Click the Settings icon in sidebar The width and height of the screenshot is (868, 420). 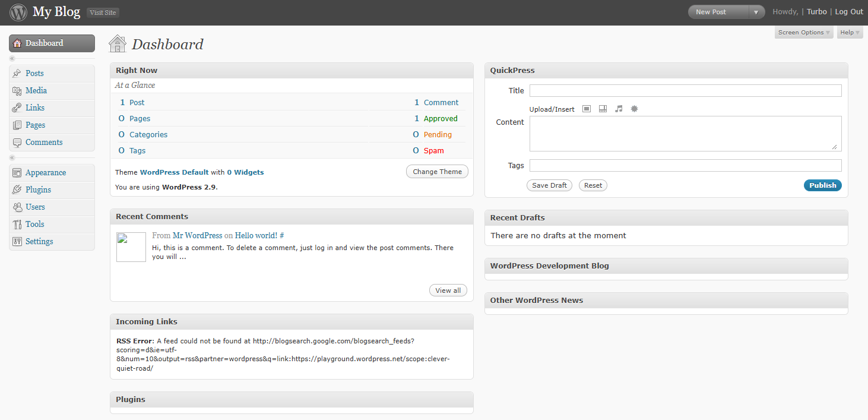17,242
